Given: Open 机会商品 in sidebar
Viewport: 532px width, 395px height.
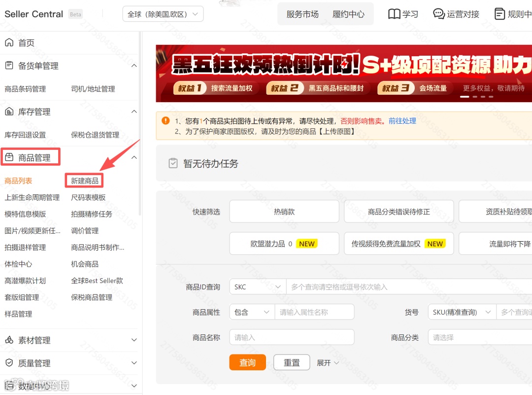Looking at the screenshot, I should click(85, 264).
